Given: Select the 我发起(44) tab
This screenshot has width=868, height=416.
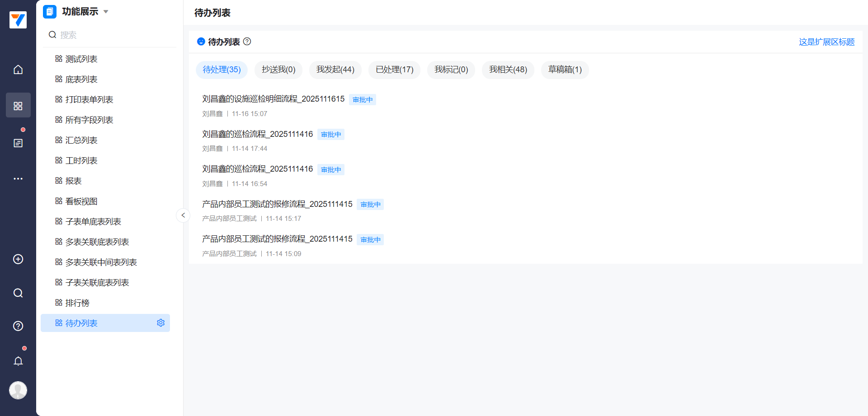Looking at the screenshot, I should 335,70.
